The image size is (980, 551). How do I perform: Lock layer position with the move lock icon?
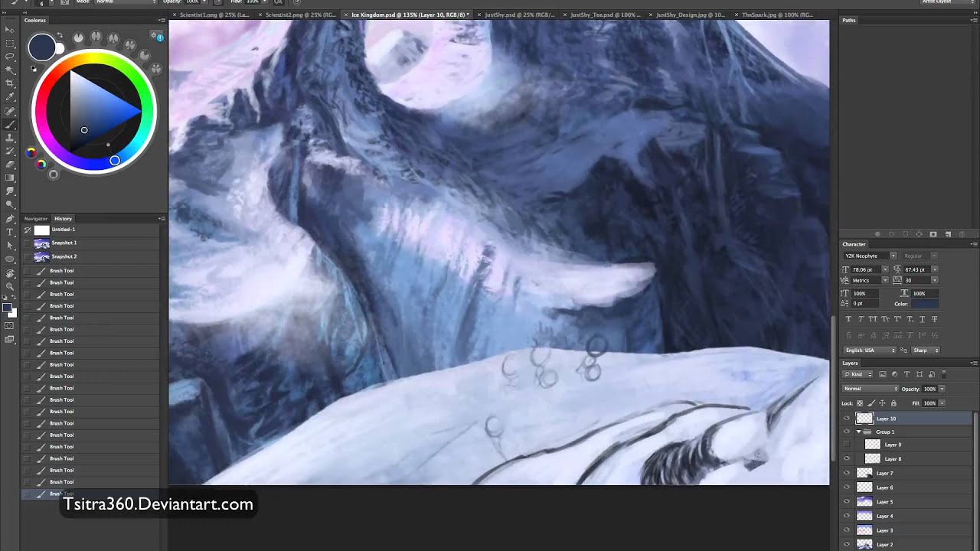(882, 403)
